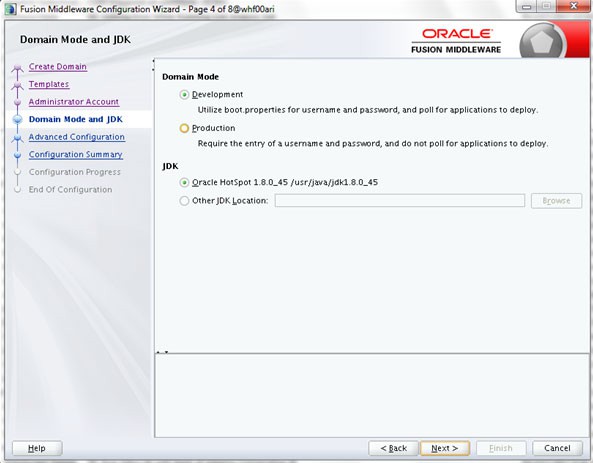Image resolution: width=593 pixels, height=463 pixels.
Task: Jump to Configuration Summary step
Action: (x=76, y=154)
